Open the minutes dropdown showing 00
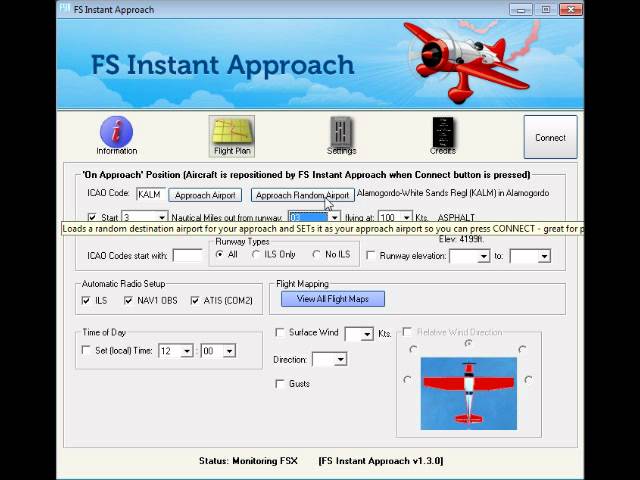This screenshot has height=480, width=640. pos(229,351)
